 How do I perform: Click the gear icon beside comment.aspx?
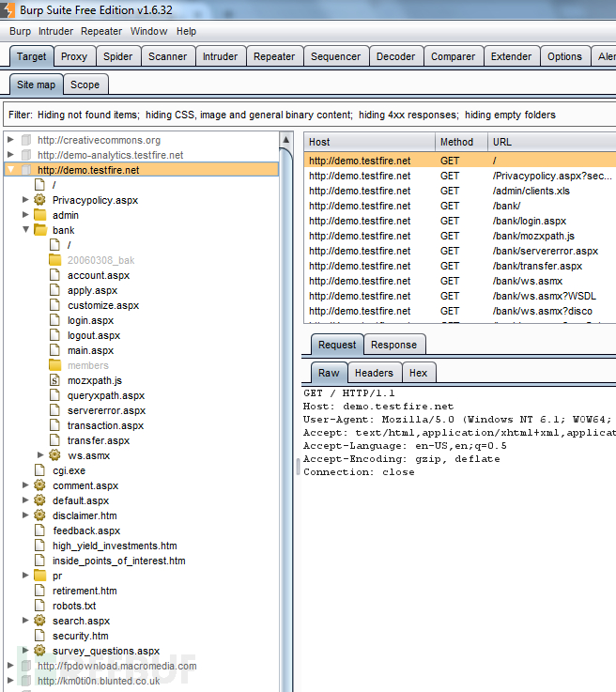click(39, 485)
